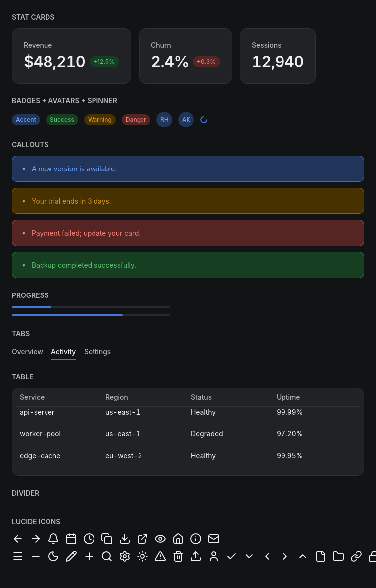Click the right arrow icon

(x=36, y=539)
